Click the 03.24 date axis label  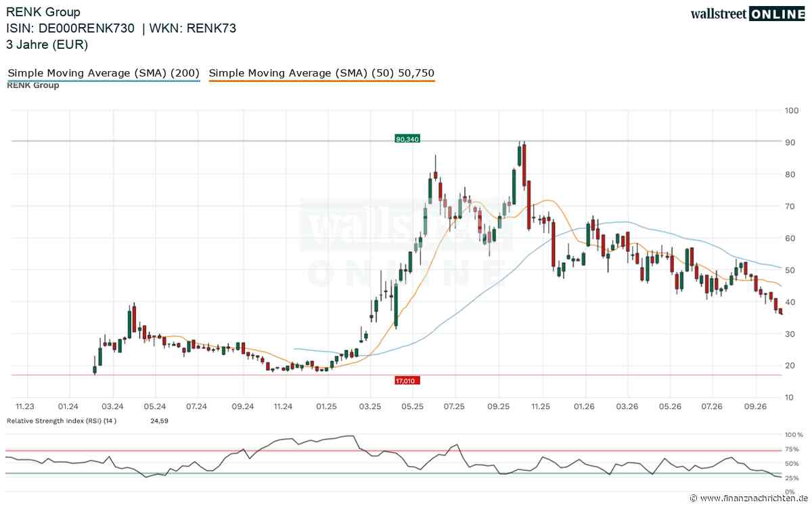coord(112,406)
